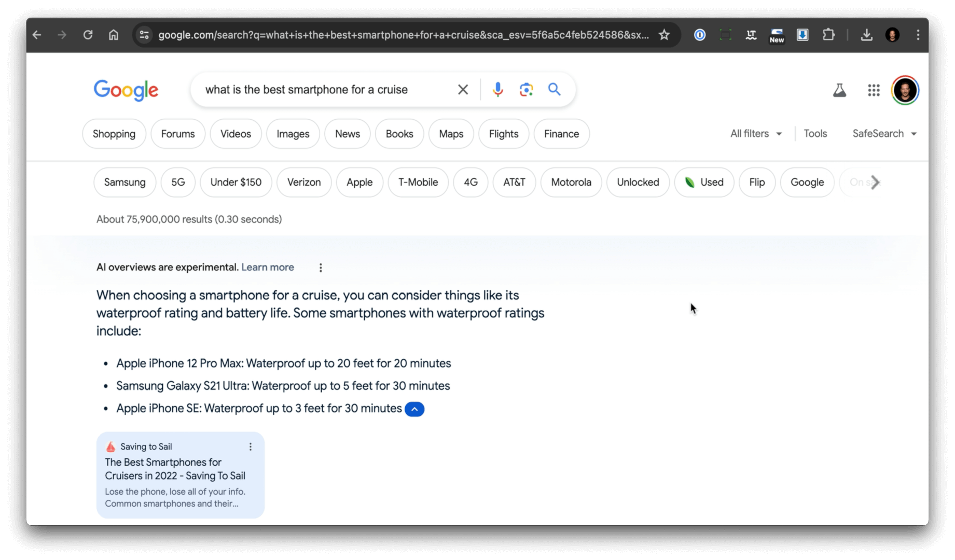Screen dimensions: 955x560
Task: Open the Chrome profile avatar in toolbar
Action: 892,35
